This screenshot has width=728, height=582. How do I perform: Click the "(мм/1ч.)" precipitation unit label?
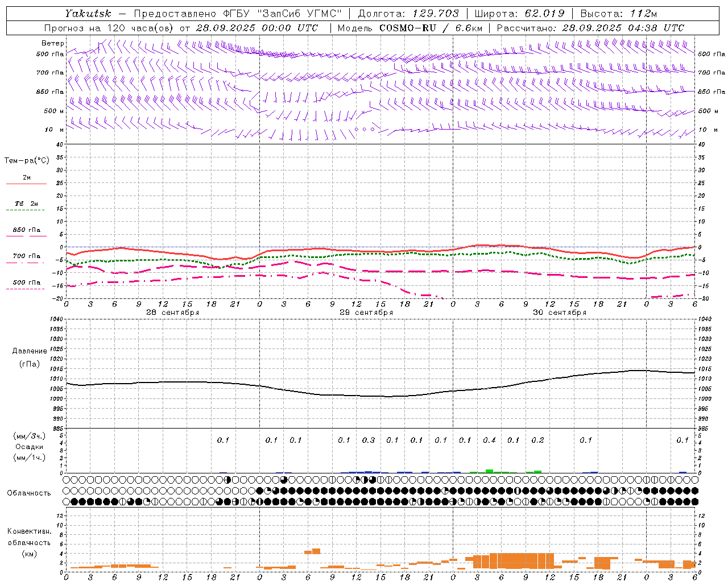pyautogui.click(x=30, y=458)
